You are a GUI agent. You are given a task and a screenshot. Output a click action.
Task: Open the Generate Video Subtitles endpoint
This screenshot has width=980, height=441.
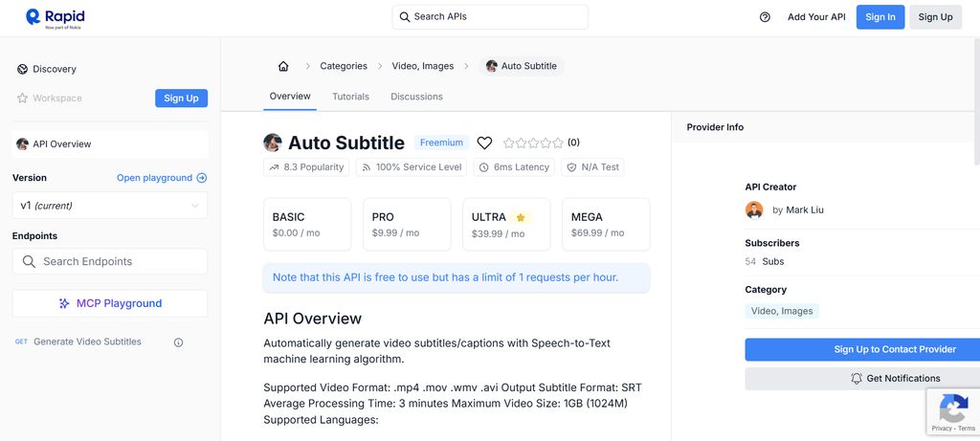[x=87, y=342]
